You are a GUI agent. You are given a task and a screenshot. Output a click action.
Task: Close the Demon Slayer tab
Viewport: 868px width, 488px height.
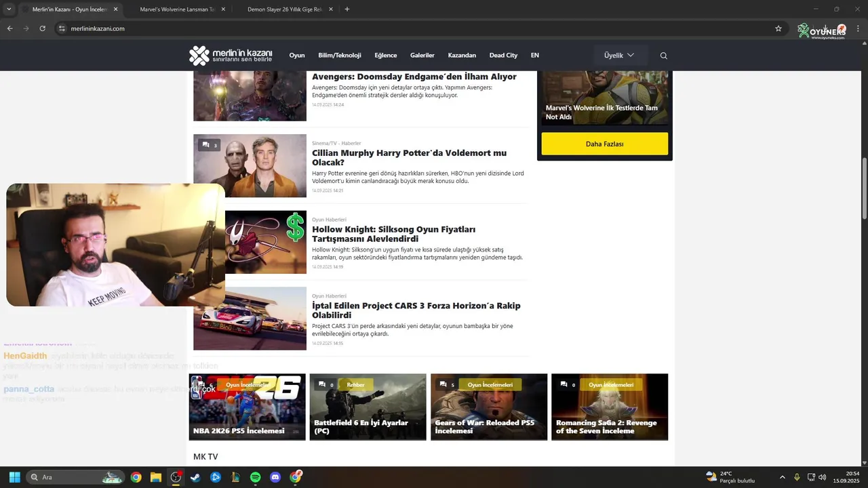(x=331, y=9)
